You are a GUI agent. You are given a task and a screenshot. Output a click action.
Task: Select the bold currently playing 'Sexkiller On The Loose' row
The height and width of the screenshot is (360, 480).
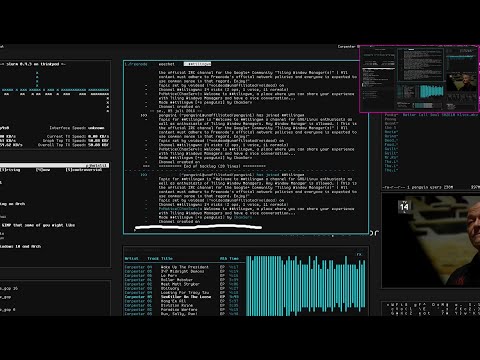point(181,297)
